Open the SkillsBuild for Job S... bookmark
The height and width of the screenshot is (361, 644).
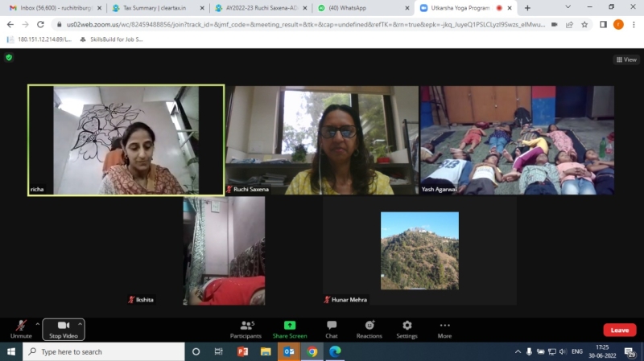tap(111, 39)
